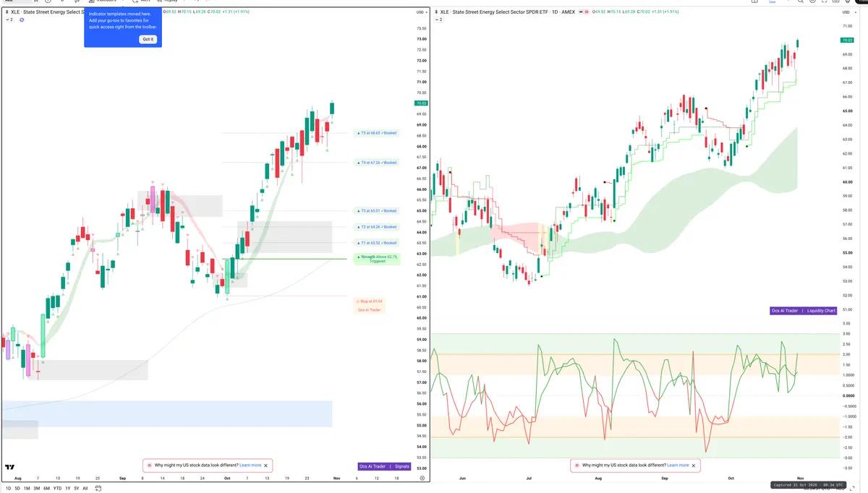Close the right chart's US stock data notice
This screenshot has width=868, height=493.
coord(693,466)
